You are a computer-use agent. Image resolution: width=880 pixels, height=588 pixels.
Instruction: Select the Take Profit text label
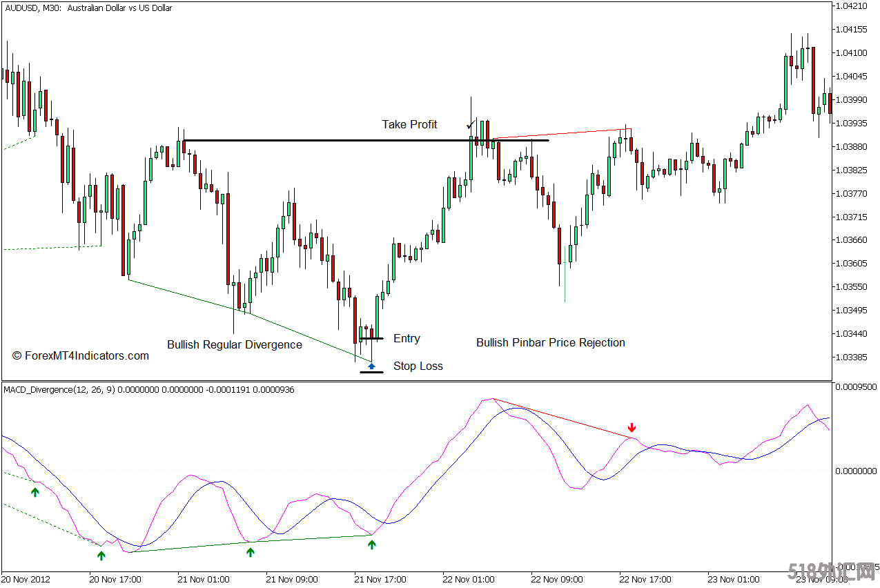409,124
